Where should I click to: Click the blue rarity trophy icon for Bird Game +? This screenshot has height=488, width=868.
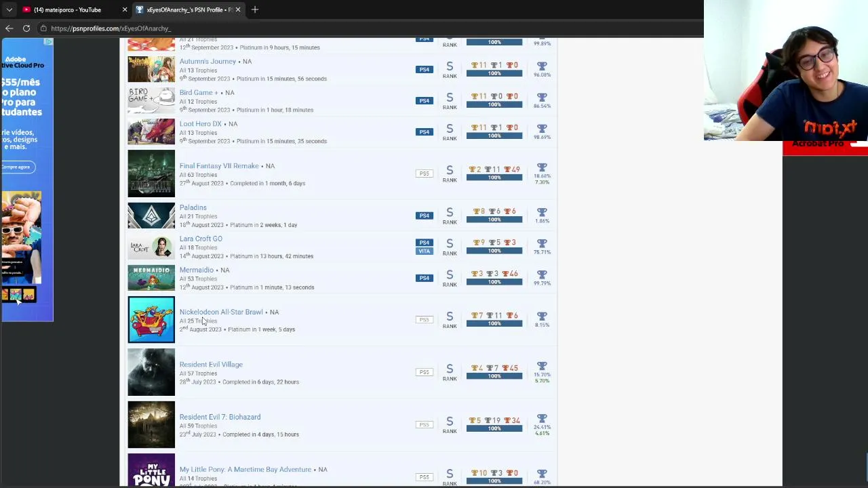pyautogui.click(x=542, y=98)
